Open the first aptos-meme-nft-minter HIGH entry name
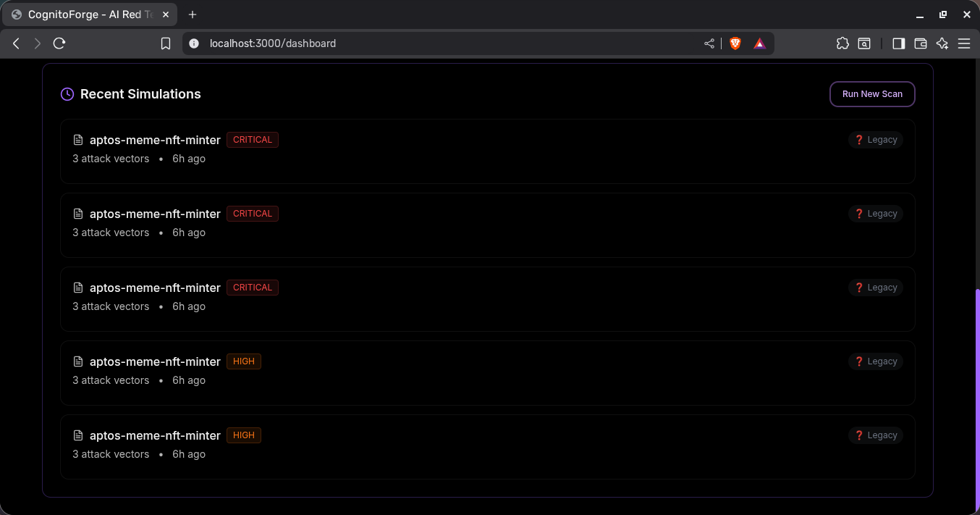This screenshot has width=980, height=515. [x=155, y=361]
